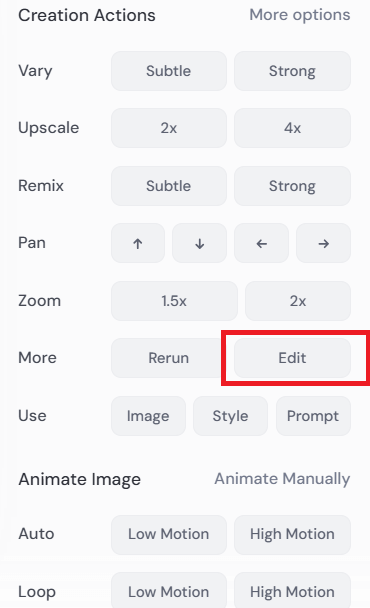Image resolution: width=370 pixels, height=608 pixels.
Task: Apply Remix Subtle
Action: (169, 186)
